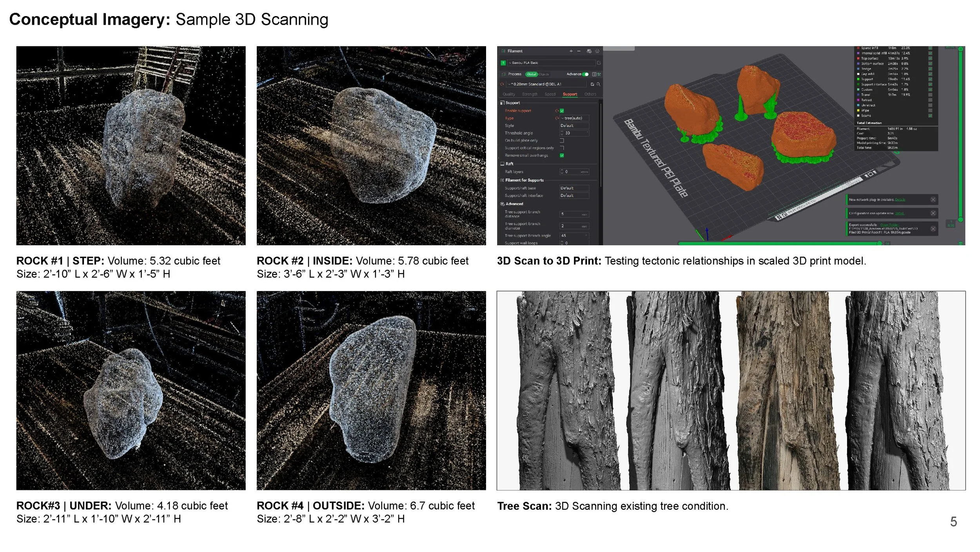Open the support Type tree(auto) dropdown
980x552 pixels.
[574, 118]
